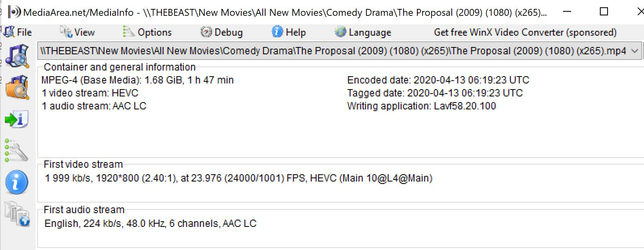
Task: Click the blue About info icon
Action: (17, 182)
